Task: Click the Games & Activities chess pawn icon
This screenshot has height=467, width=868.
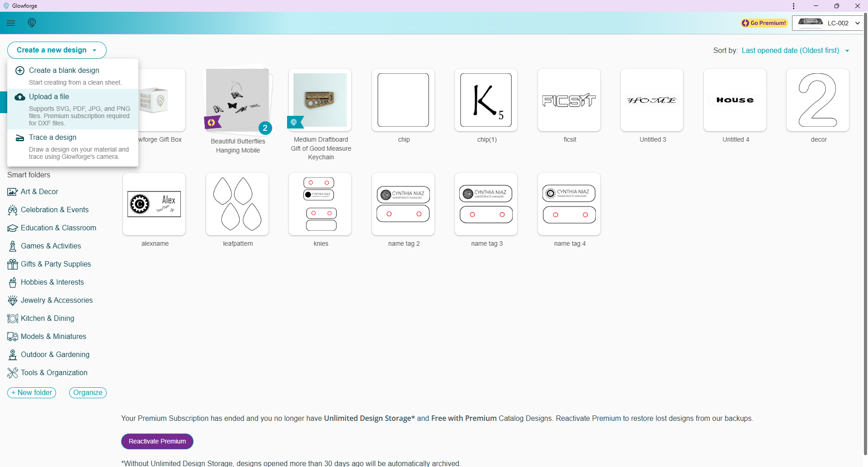Action: click(x=12, y=246)
